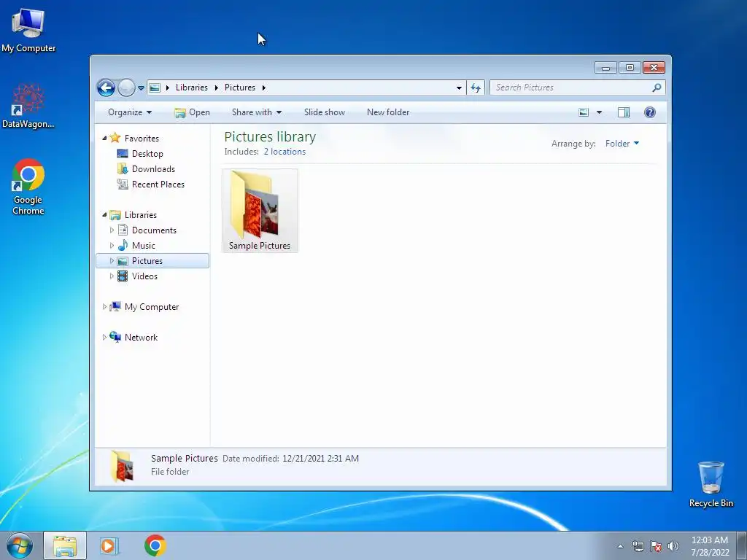The width and height of the screenshot is (747, 560).
Task: Select Network in navigation pane
Action: click(141, 338)
